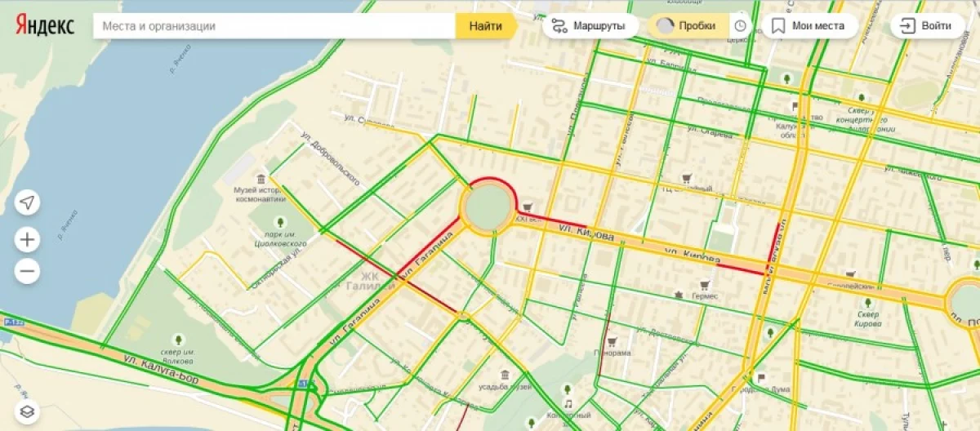Open the traffic forecast clock icon
The width and height of the screenshot is (980, 431).
741,26
